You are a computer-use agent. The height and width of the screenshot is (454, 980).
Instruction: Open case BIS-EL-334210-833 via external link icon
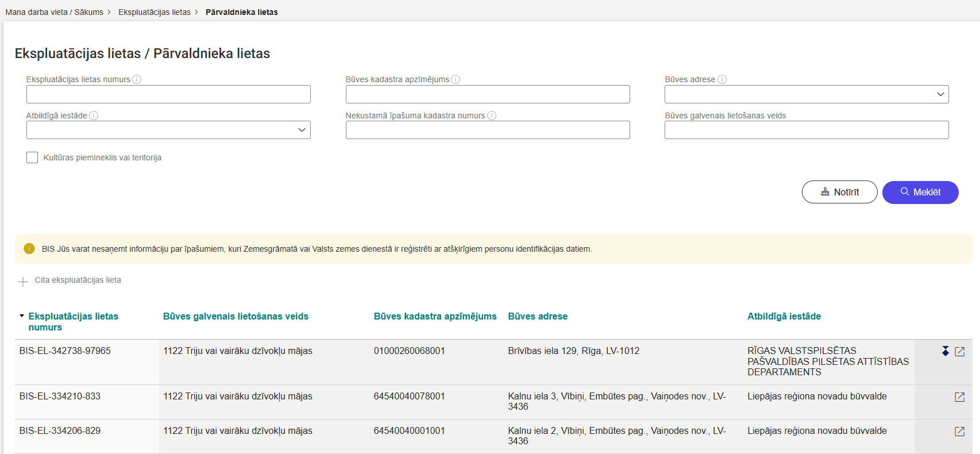point(959,397)
